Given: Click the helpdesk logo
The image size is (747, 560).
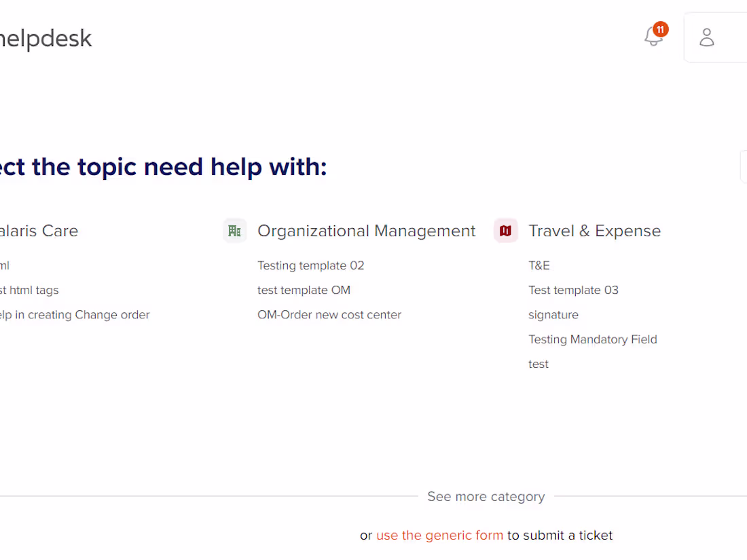Looking at the screenshot, I should tap(45, 38).
